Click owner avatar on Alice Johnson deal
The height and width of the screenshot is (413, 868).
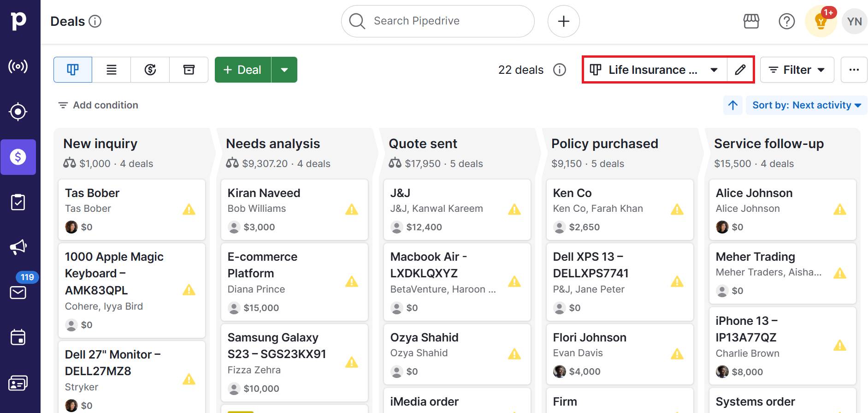(x=722, y=227)
